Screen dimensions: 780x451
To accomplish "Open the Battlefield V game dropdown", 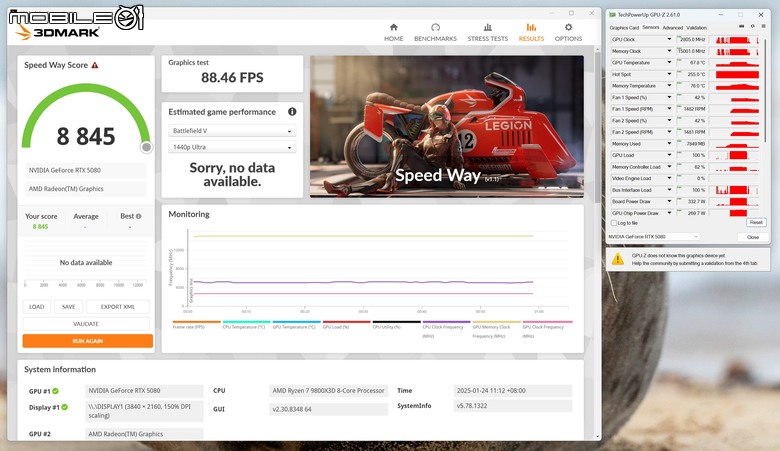I will (x=232, y=131).
